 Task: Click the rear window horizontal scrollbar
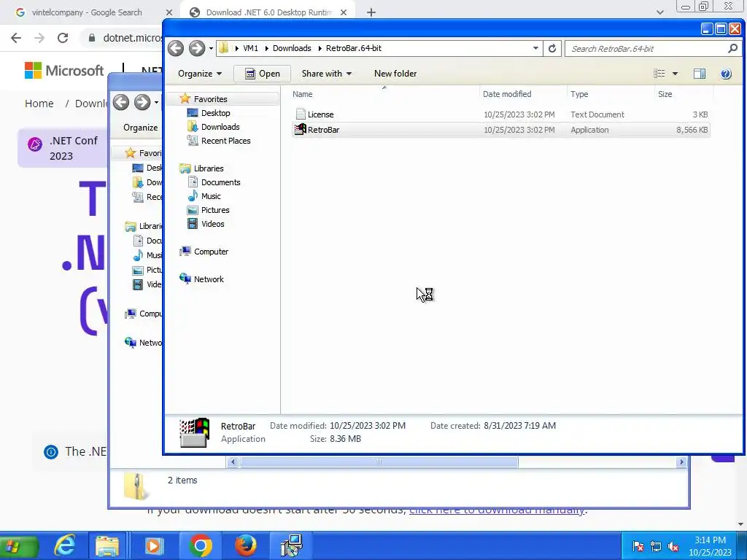coord(379,462)
